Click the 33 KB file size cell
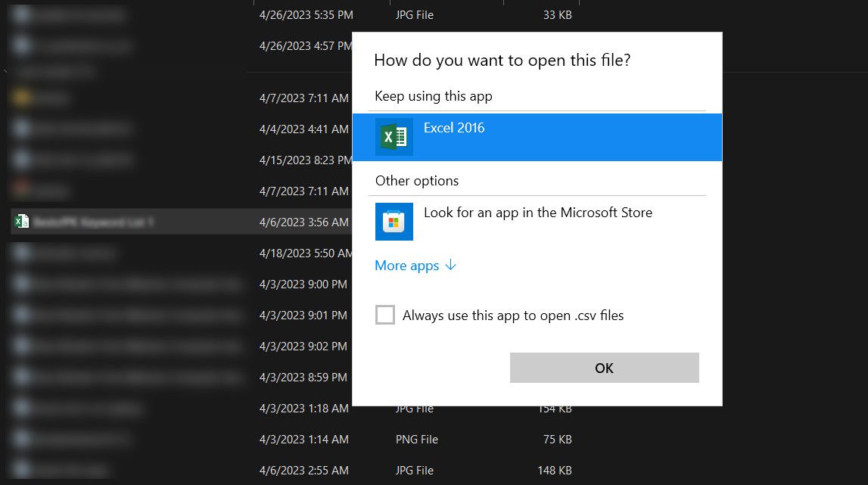The width and height of the screenshot is (868, 485). pos(558,15)
